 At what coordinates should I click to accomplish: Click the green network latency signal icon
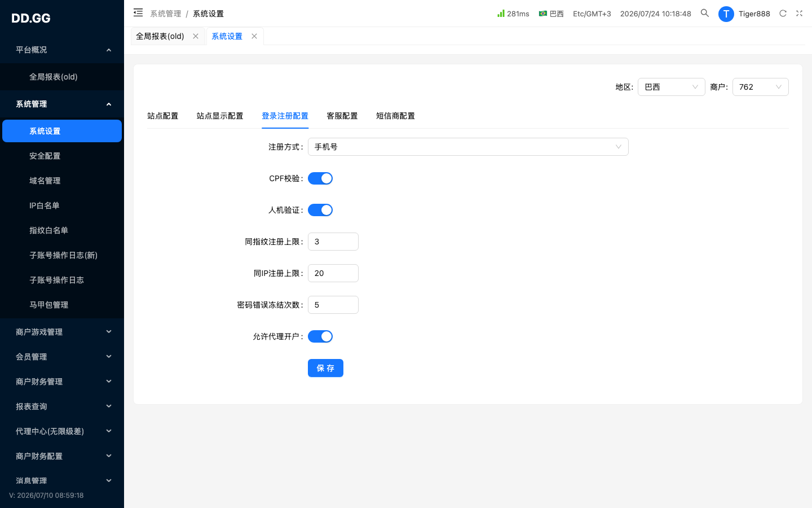coord(501,13)
